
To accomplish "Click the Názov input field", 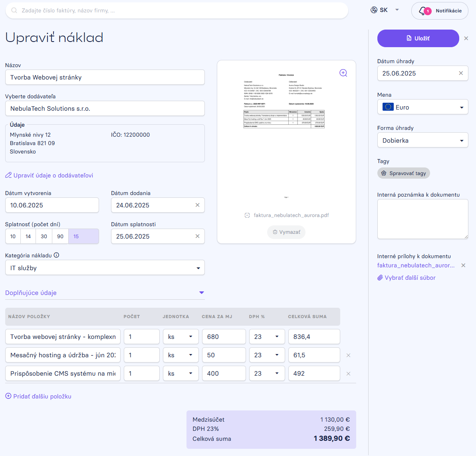I will click(105, 77).
